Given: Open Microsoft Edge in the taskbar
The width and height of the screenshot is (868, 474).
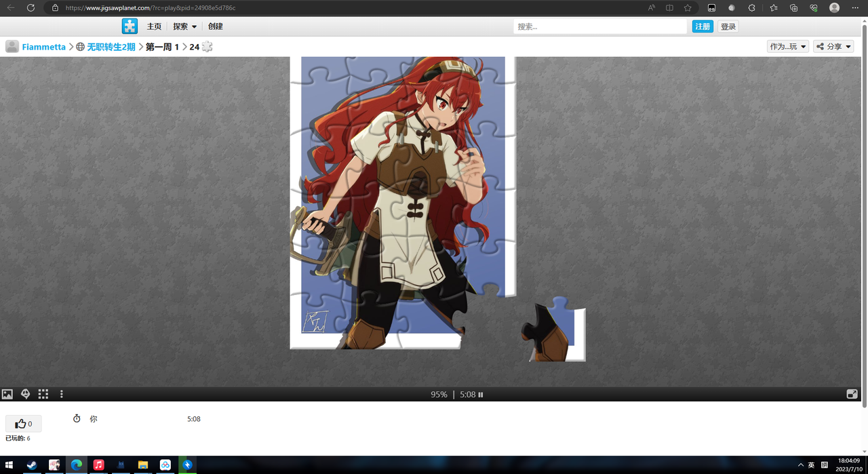Looking at the screenshot, I should 77,465.
